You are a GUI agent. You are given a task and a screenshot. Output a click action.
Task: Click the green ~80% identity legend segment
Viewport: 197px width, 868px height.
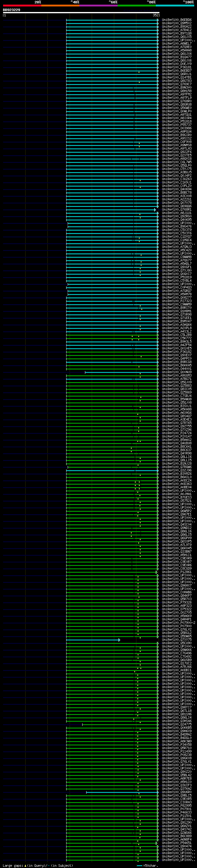point(137,6)
